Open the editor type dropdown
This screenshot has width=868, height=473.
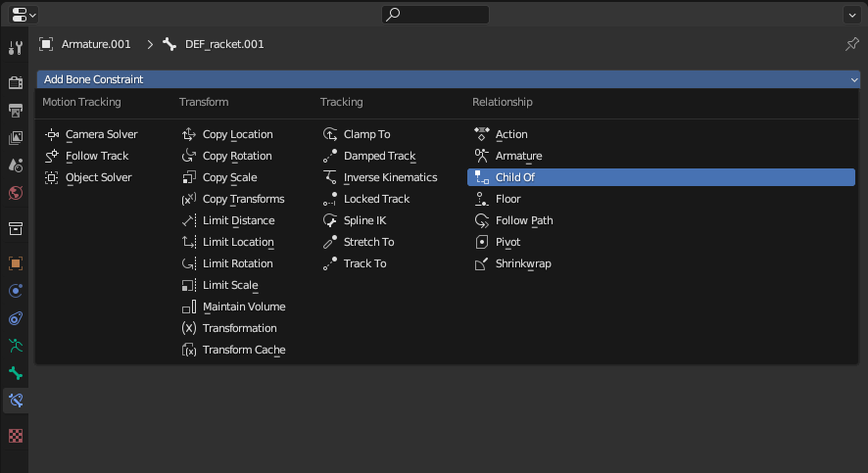pyautogui.click(x=24, y=15)
